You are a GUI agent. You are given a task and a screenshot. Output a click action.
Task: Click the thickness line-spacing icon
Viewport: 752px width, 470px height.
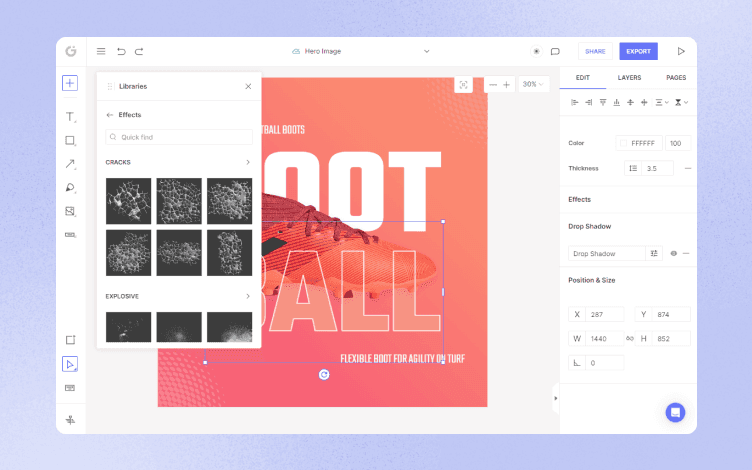633,168
